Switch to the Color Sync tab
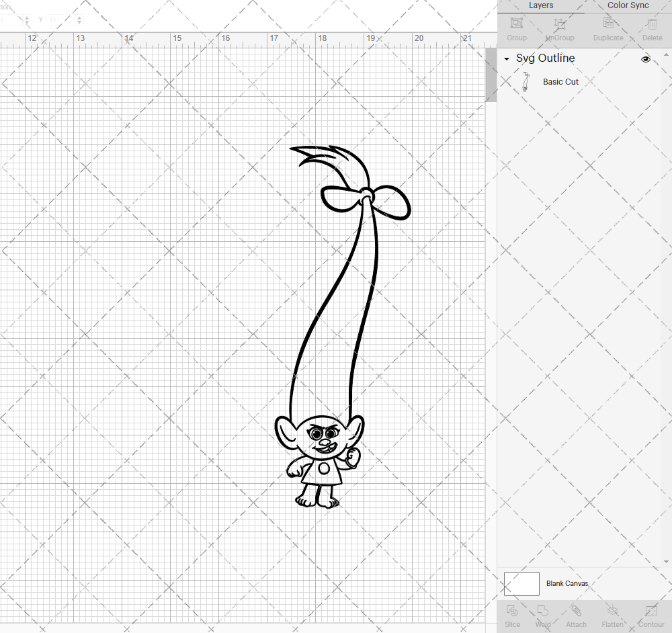 point(628,5)
